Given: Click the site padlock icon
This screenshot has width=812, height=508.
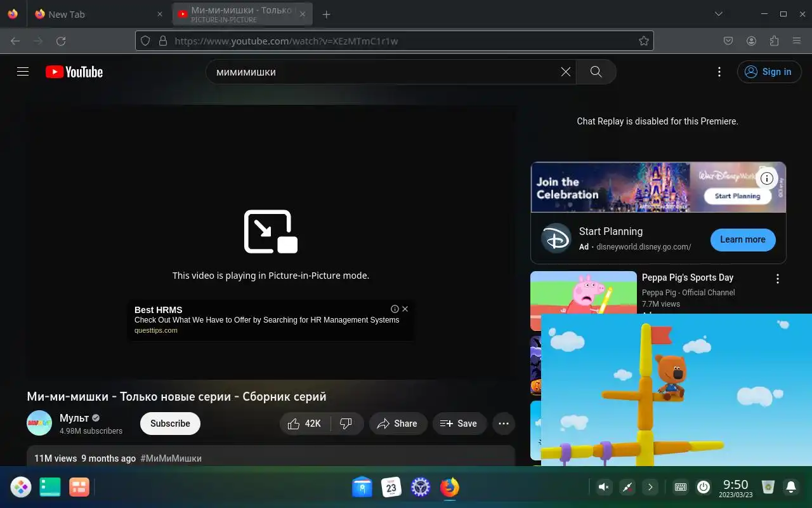Looking at the screenshot, I should pos(162,41).
